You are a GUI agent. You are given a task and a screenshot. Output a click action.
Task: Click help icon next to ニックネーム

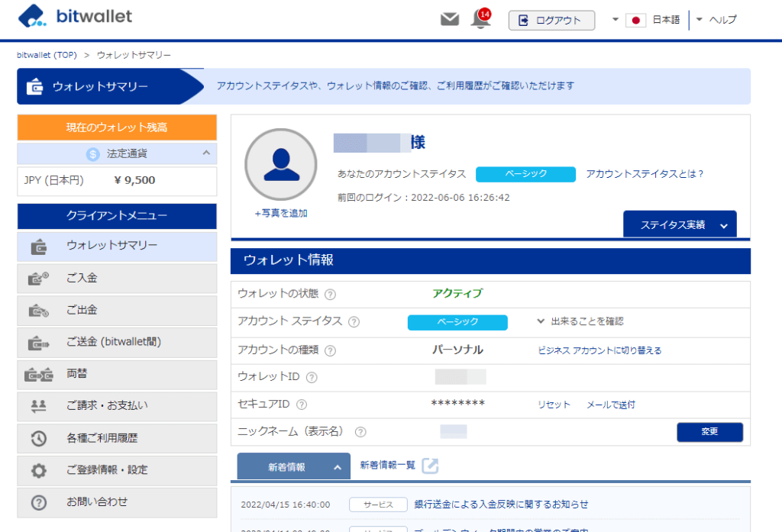(360, 432)
